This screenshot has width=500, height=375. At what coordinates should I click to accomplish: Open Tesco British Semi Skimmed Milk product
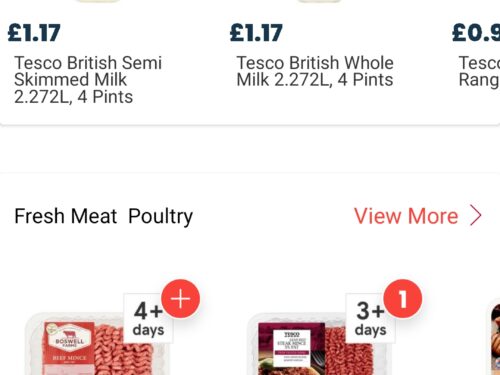coord(88,80)
